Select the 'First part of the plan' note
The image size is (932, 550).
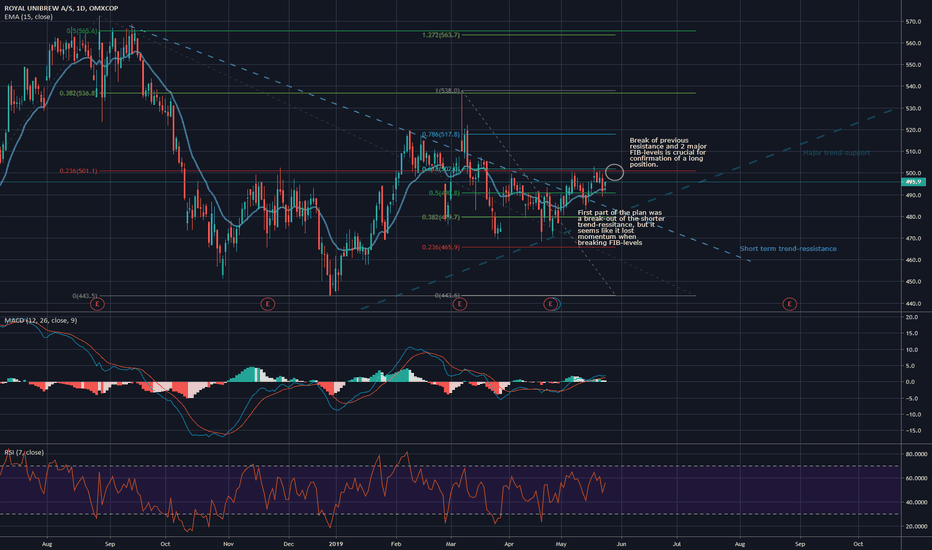(621, 228)
